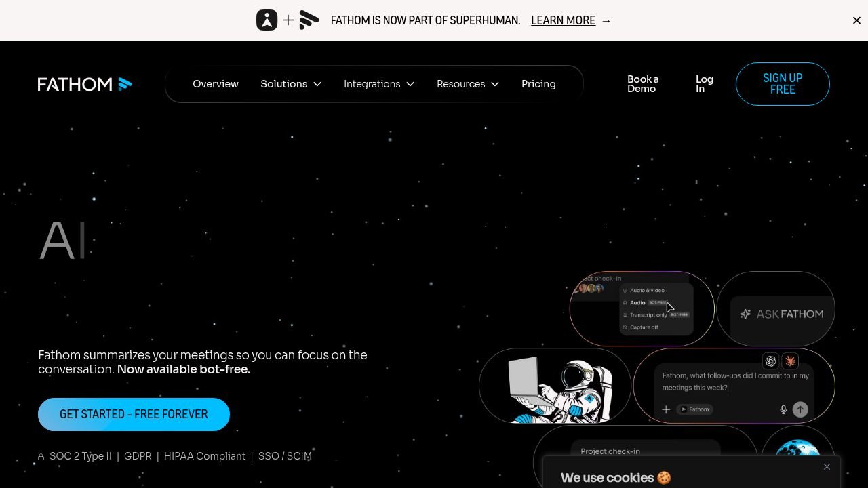The width and height of the screenshot is (868, 488).
Task: Click the 'GDPR' compliance text
Action: [x=138, y=456]
